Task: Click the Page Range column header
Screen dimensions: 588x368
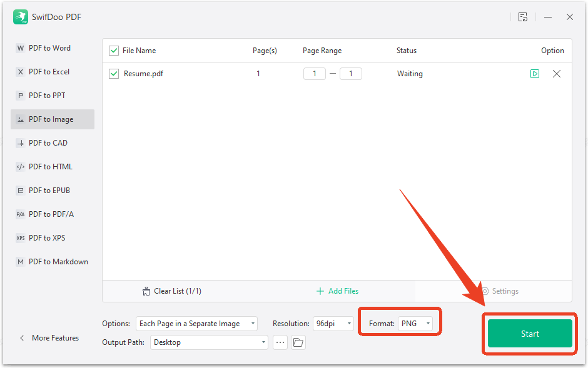Action: [x=322, y=51]
